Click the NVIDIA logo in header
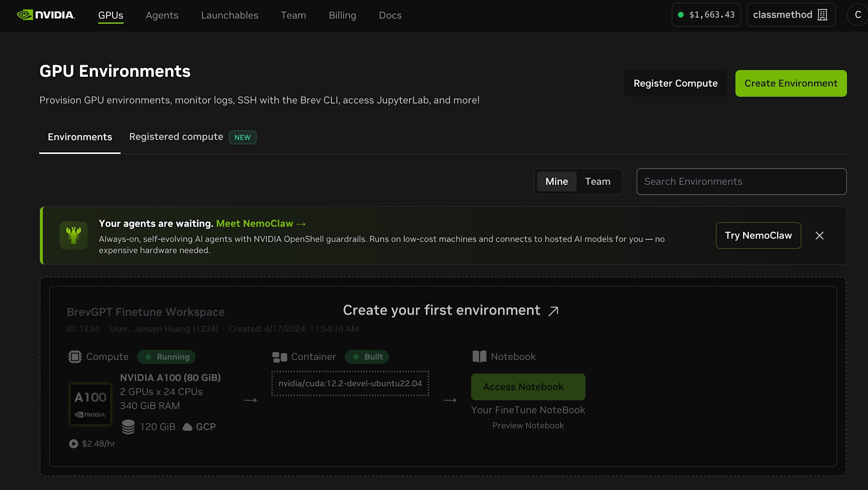Screen dimensions: 868x490 point(46,15)
